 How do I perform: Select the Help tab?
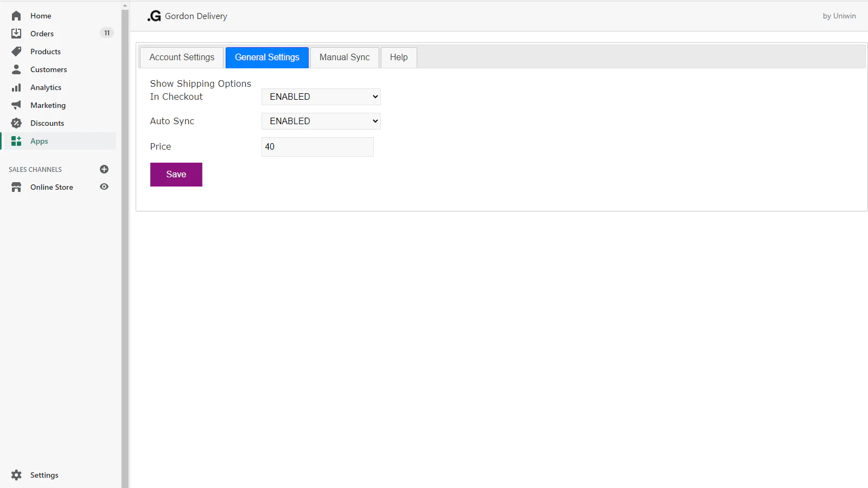click(399, 57)
